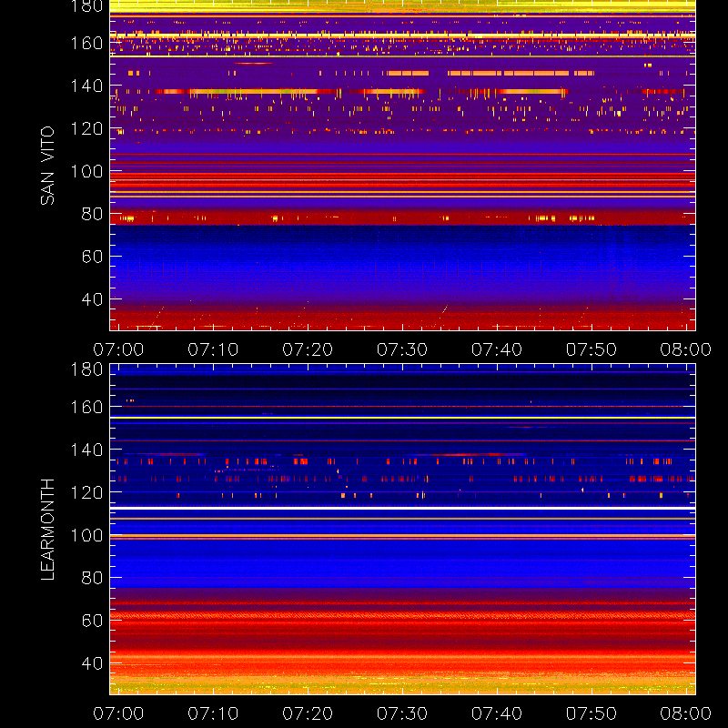The width and height of the screenshot is (728, 728).
Task: Click 07:10 time label under Learmonth plot
Action: coord(213,713)
